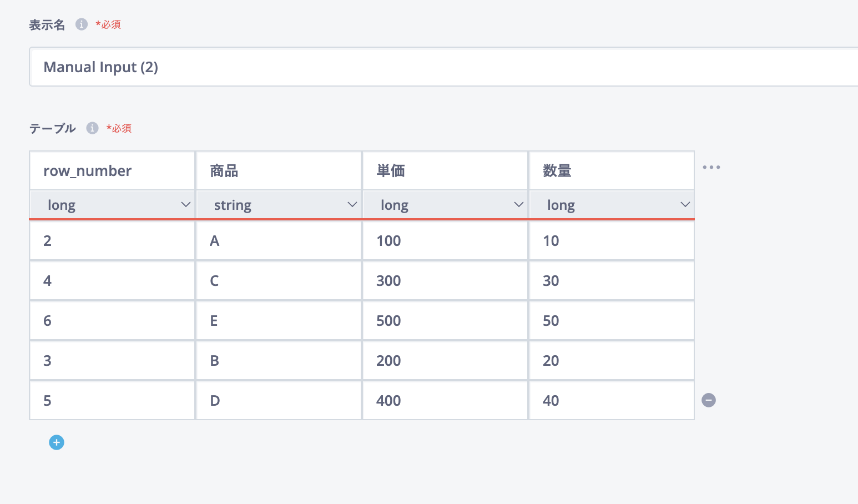Open 数量 column type dropdown

pyautogui.click(x=612, y=205)
